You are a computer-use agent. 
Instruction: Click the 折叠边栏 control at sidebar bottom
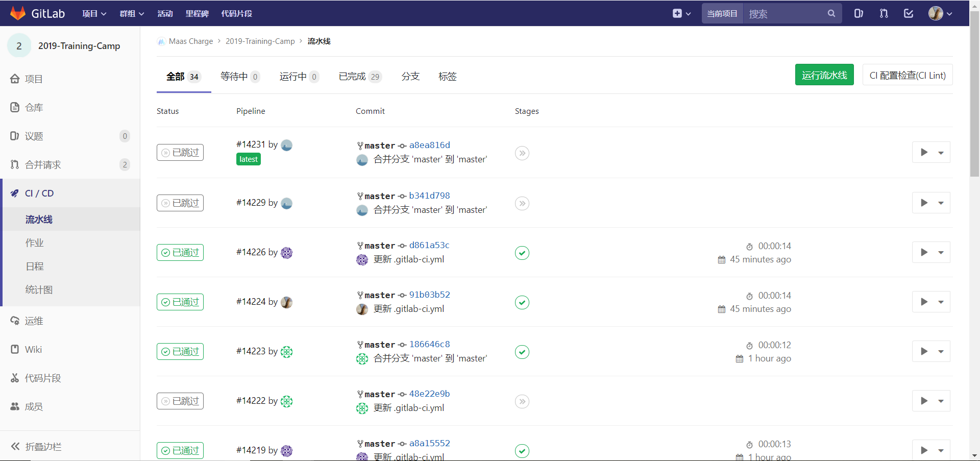[42, 446]
